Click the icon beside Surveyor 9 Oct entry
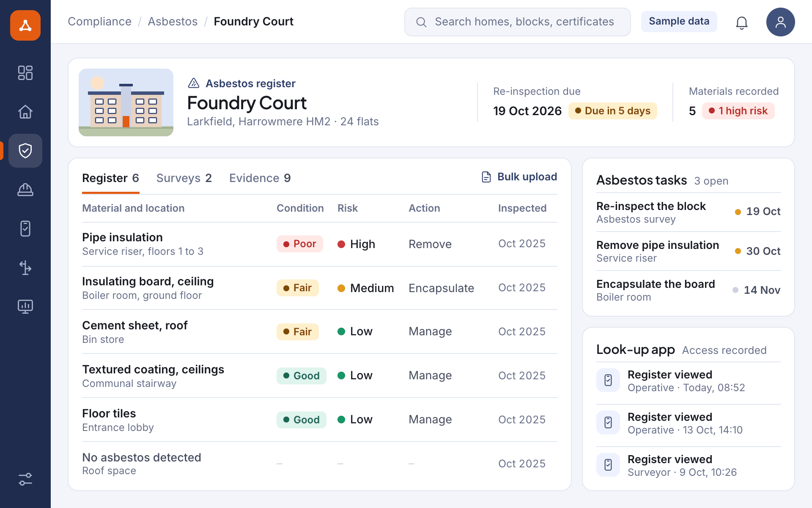The width and height of the screenshot is (812, 508). (608, 465)
